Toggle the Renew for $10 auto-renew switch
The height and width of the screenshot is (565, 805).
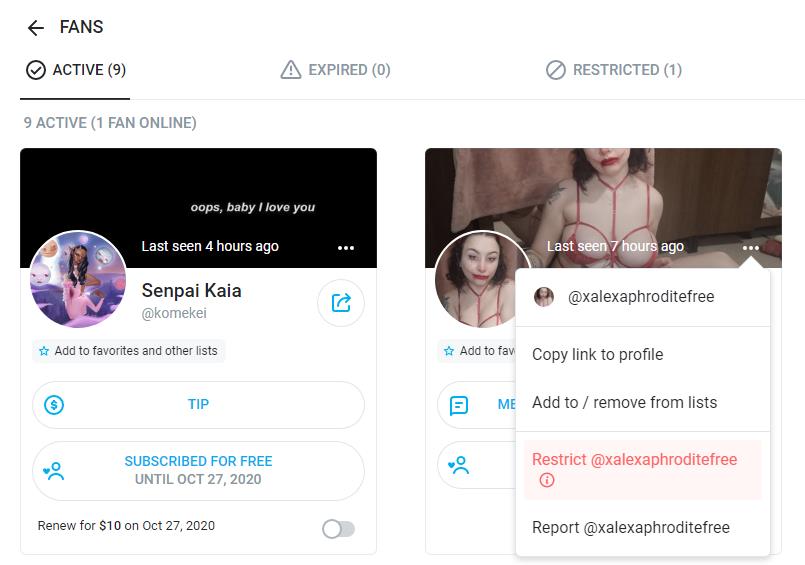click(338, 529)
